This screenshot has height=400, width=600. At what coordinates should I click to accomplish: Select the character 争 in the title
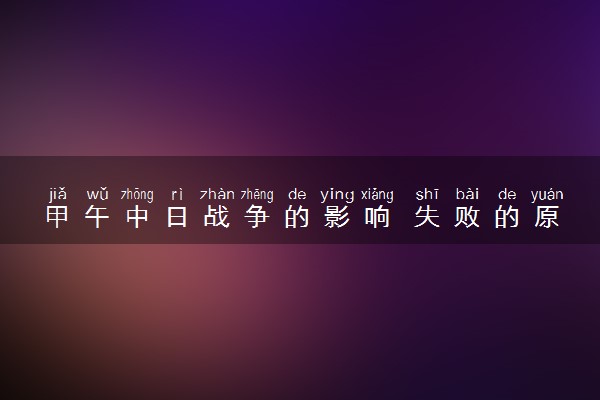(257, 217)
